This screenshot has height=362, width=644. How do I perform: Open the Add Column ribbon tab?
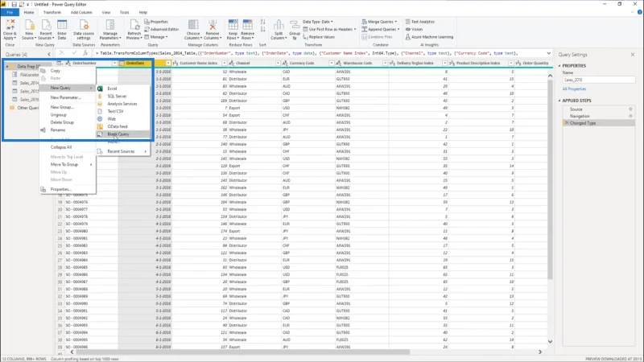pos(81,12)
